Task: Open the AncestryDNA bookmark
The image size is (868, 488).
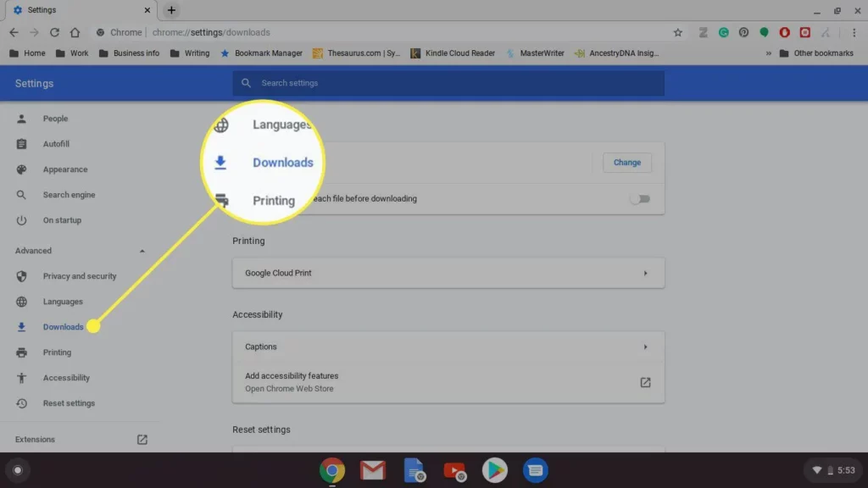Action: click(617, 53)
